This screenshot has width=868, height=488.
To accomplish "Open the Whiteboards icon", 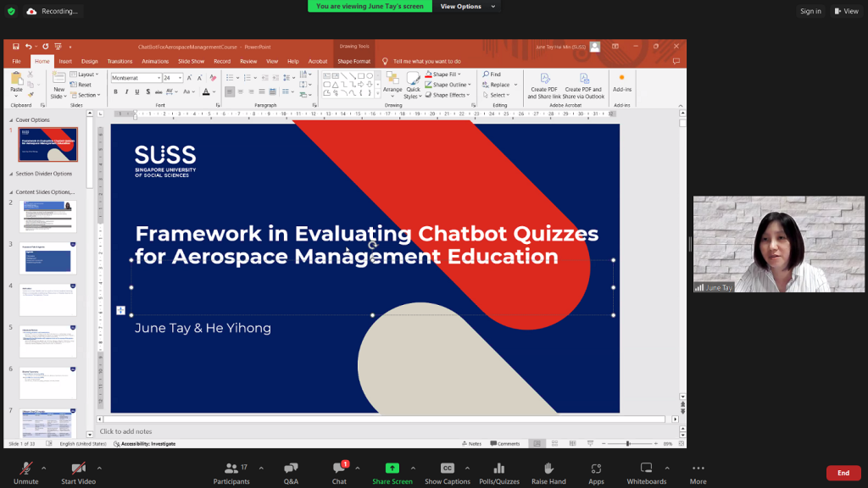I will click(x=646, y=469).
